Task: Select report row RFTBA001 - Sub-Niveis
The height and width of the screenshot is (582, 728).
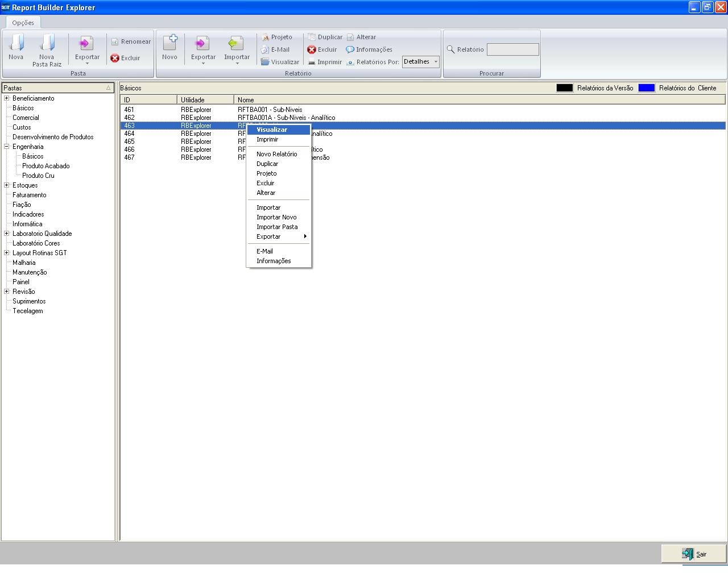Action: point(423,110)
